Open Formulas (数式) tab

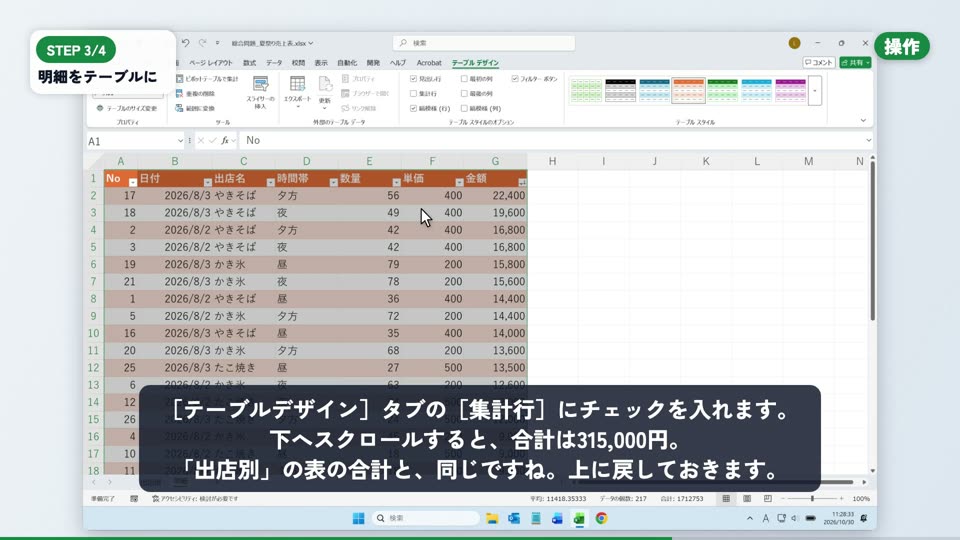coord(250,62)
